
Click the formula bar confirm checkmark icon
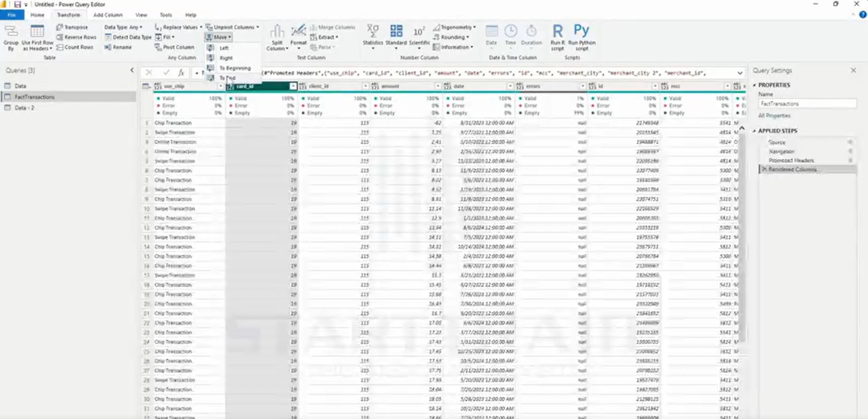(166, 73)
